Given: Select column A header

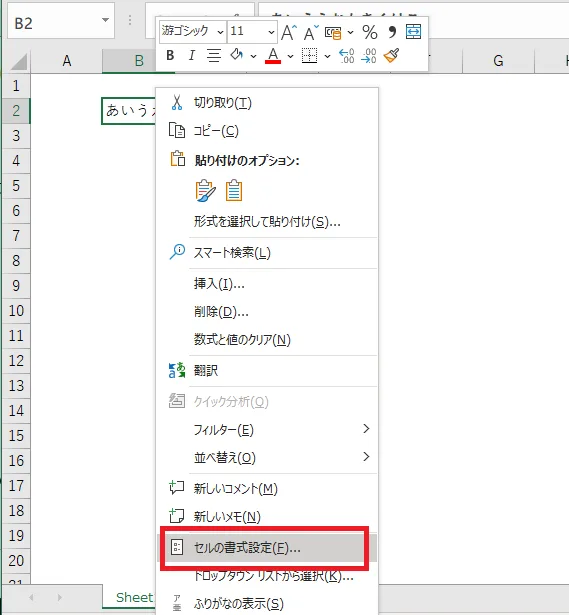Looking at the screenshot, I should pos(67,61).
